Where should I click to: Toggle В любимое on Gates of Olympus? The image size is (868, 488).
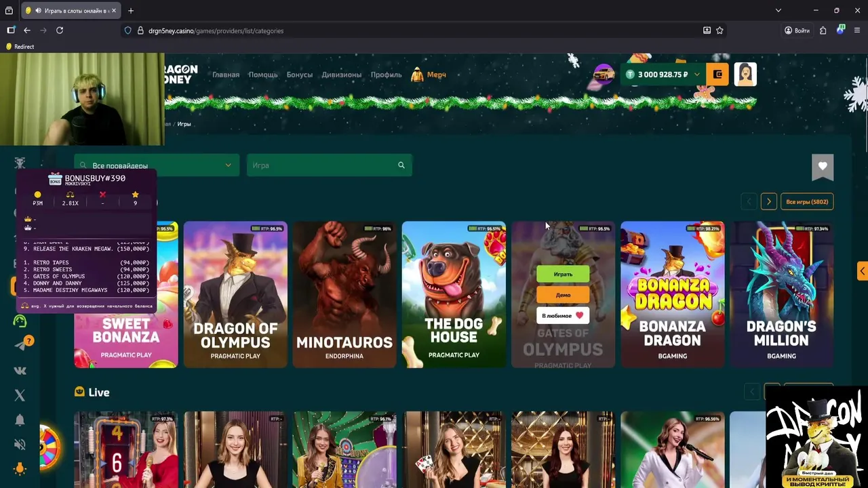[563, 315]
